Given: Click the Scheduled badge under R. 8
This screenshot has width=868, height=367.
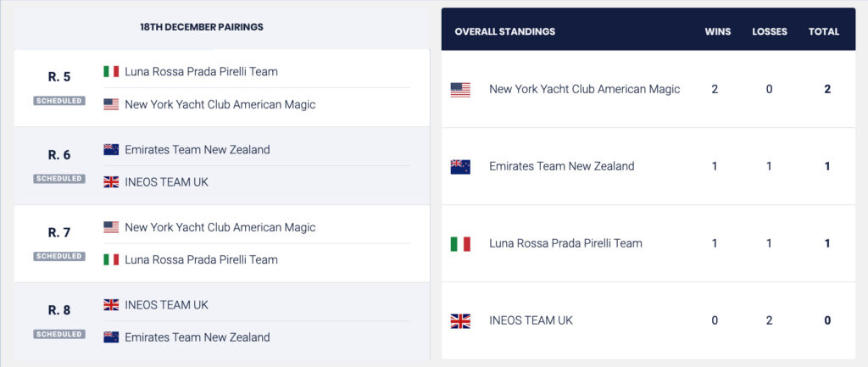Looking at the screenshot, I should 59,334.
